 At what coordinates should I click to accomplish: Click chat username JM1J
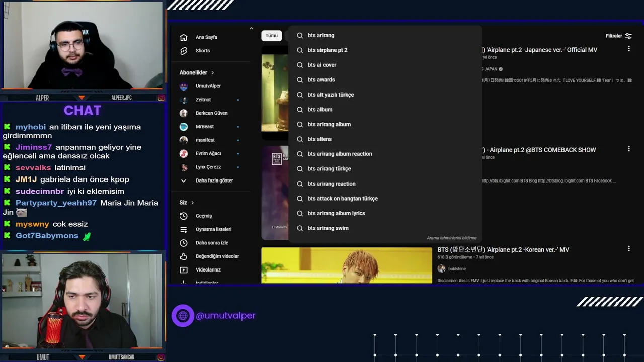click(x=26, y=179)
